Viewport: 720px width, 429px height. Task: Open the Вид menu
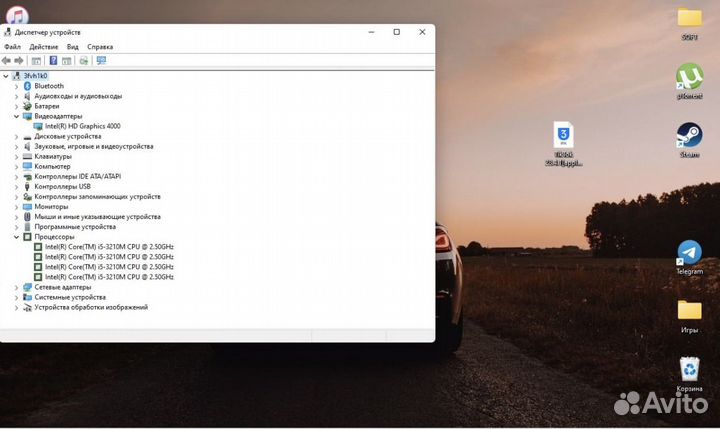point(73,47)
